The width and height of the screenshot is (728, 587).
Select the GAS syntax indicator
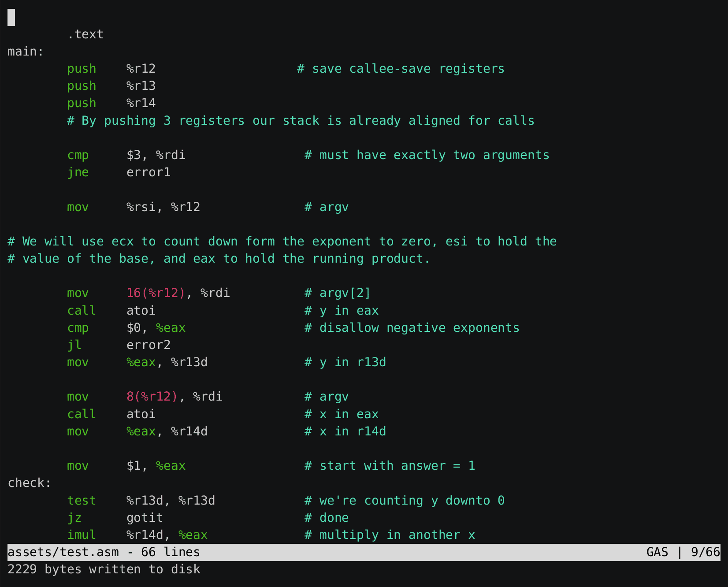pos(657,552)
